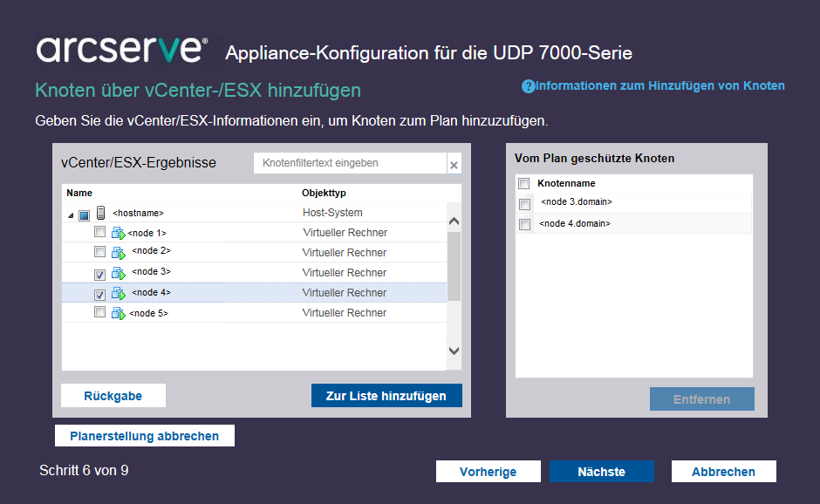Click <node 4.domain> in protected nodes list
820x504 pixels.
[x=575, y=224]
